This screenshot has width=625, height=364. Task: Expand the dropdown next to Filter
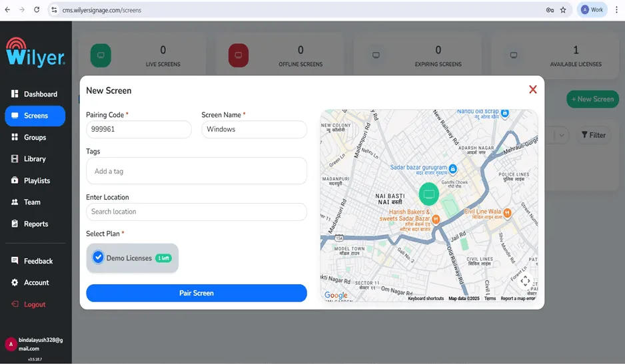[x=561, y=135]
